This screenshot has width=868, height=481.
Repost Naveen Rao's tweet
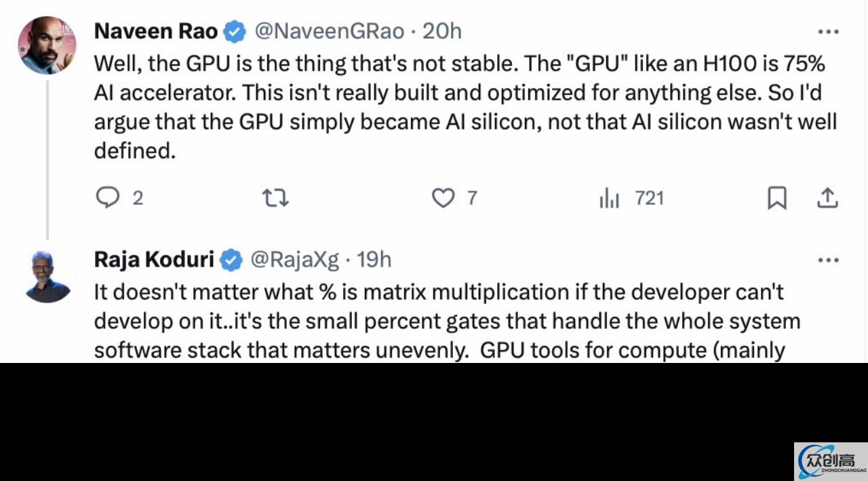[275, 198]
